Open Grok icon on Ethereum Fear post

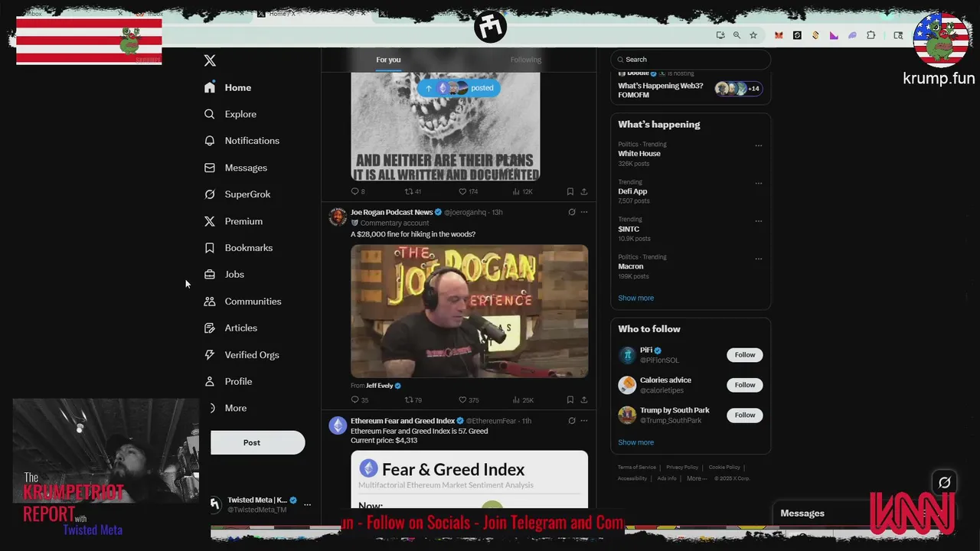click(x=571, y=420)
